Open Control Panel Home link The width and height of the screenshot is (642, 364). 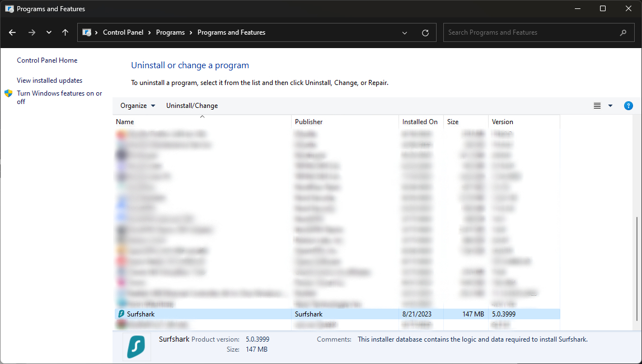pyautogui.click(x=47, y=60)
